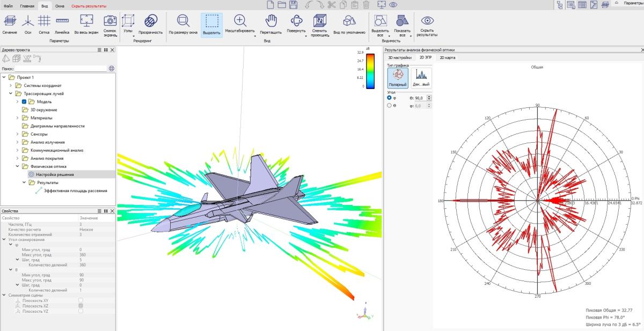Viewport: 644px width, 331px height.
Task: Activate the Перетащить pan hand tool
Action: 271,21
